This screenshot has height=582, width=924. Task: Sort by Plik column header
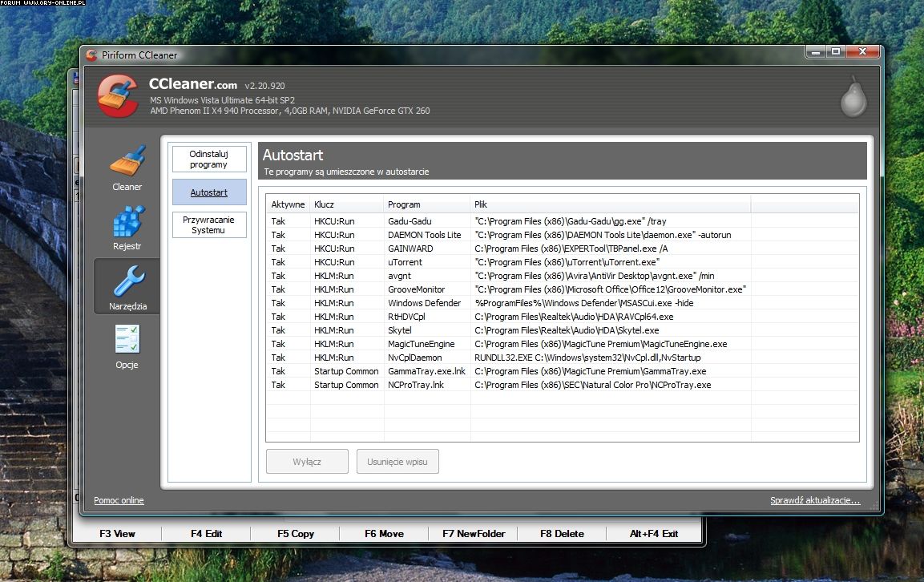click(x=611, y=204)
